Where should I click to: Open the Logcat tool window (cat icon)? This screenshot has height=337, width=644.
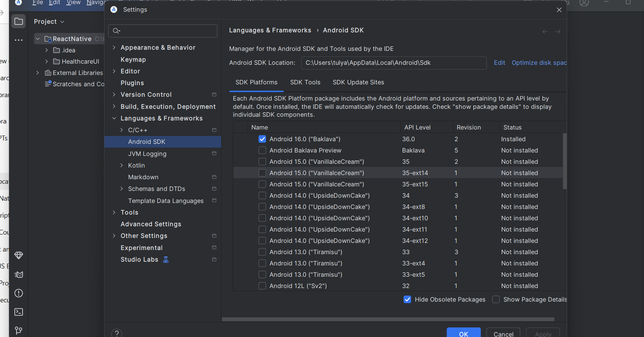pos(19,275)
